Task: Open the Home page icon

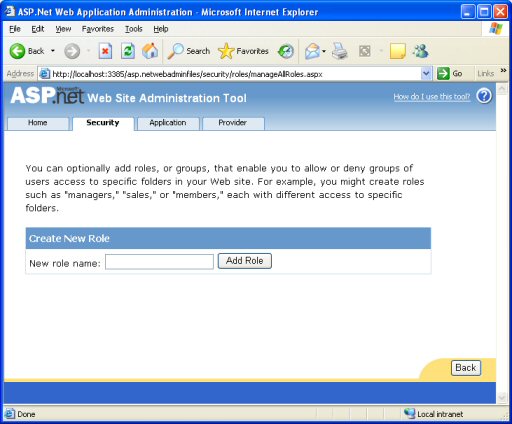Action: click(150, 51)
